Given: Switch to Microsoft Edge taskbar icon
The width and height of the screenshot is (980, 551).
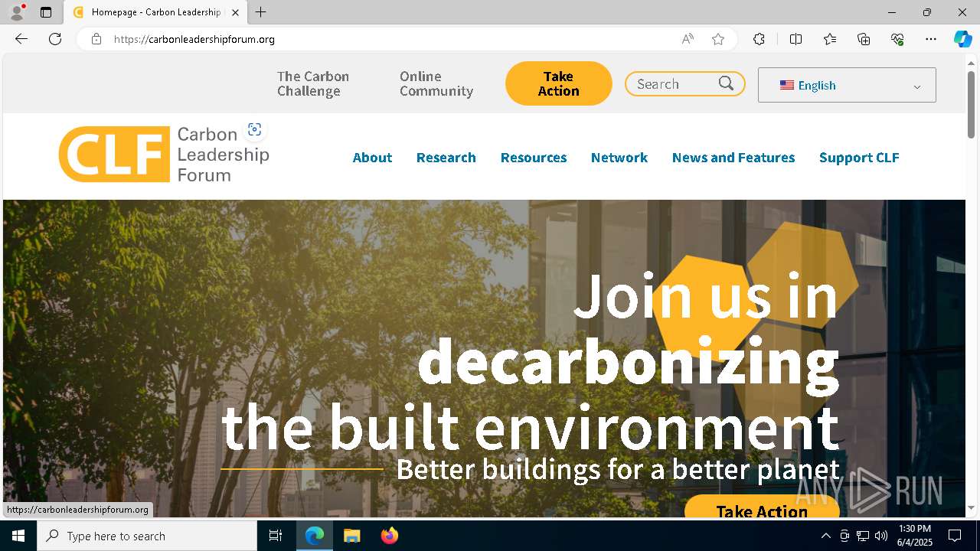Looking at the screenshot, I should coord(315,536).
